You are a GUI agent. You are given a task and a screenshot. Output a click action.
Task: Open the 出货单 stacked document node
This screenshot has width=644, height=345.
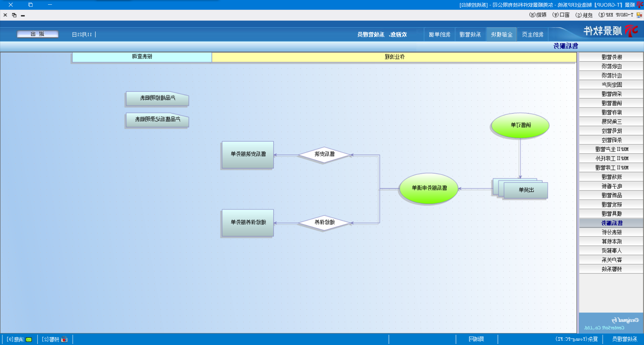click(x=525, y=190)
